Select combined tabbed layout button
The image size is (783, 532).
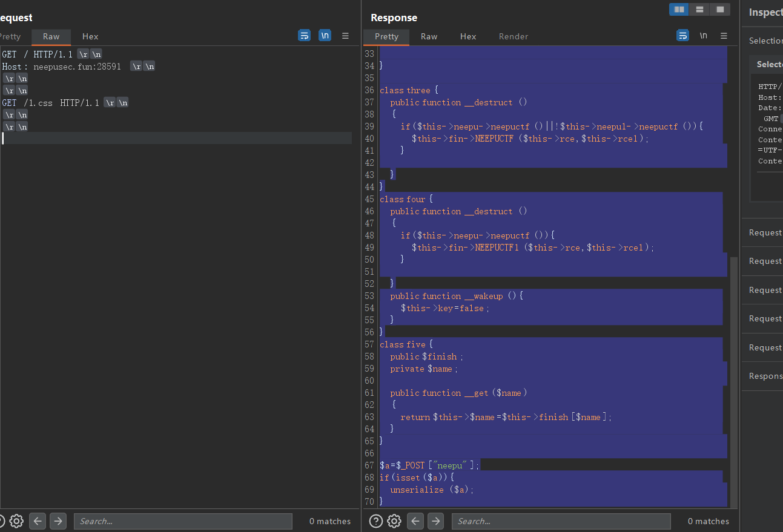720,10
